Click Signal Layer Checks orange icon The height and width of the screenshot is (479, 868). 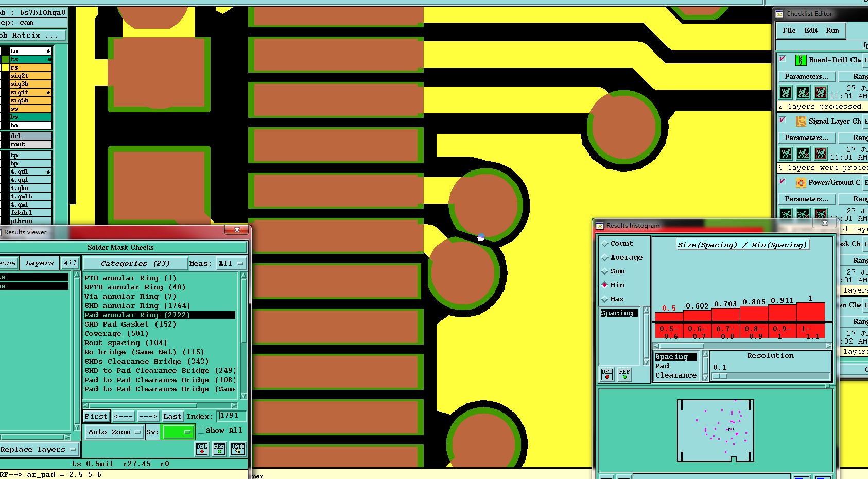pos(801,122)
